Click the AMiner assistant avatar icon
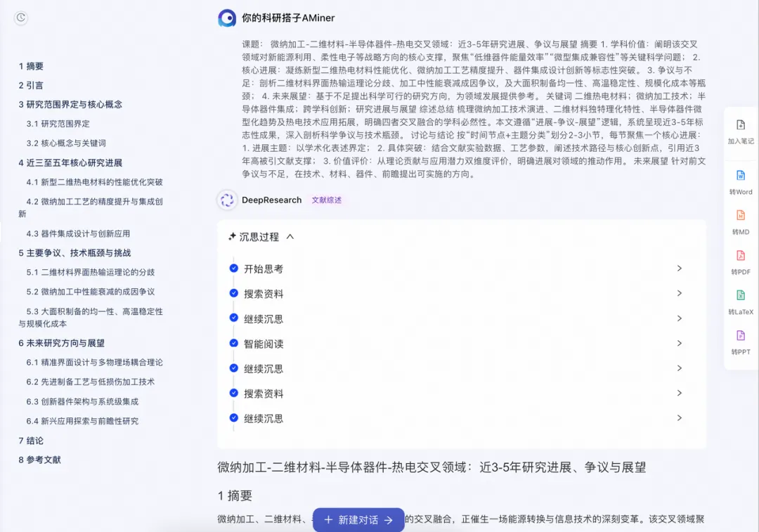The width and height of the screenshot is (759, 532). 227,18
